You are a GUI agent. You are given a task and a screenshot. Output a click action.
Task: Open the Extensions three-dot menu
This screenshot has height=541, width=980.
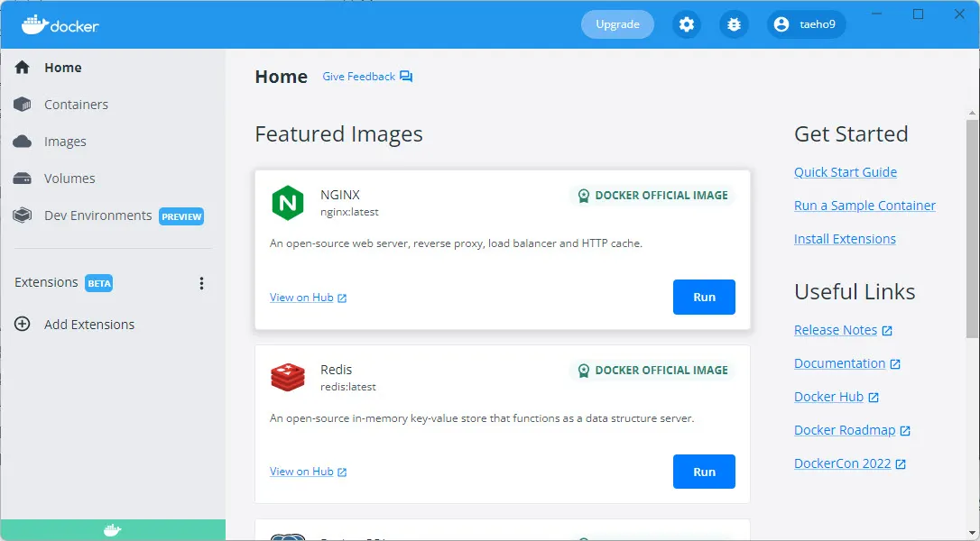(201, 282)
